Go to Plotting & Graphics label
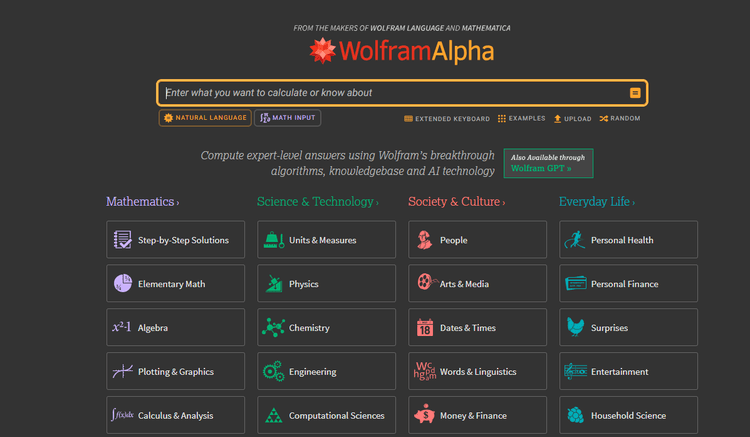750x437 pixels. [176, 371]
